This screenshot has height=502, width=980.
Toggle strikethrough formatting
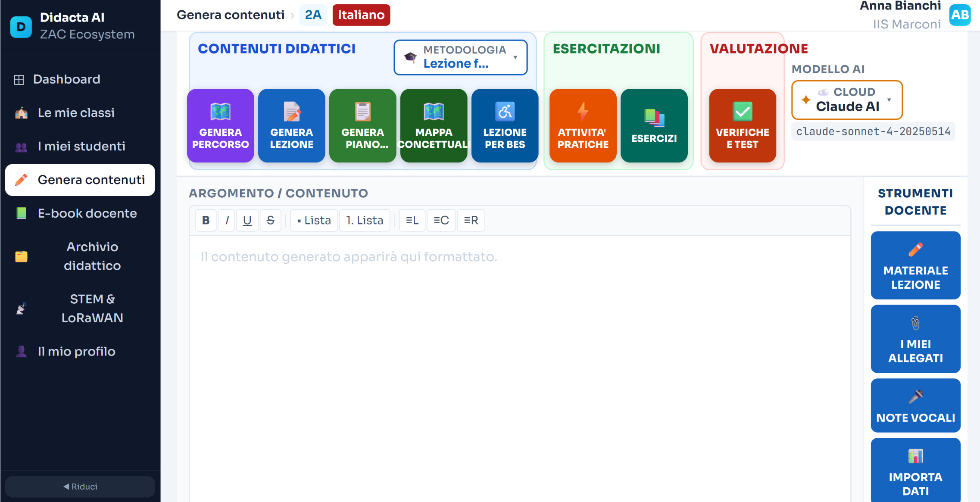click(x=271, y=220)
